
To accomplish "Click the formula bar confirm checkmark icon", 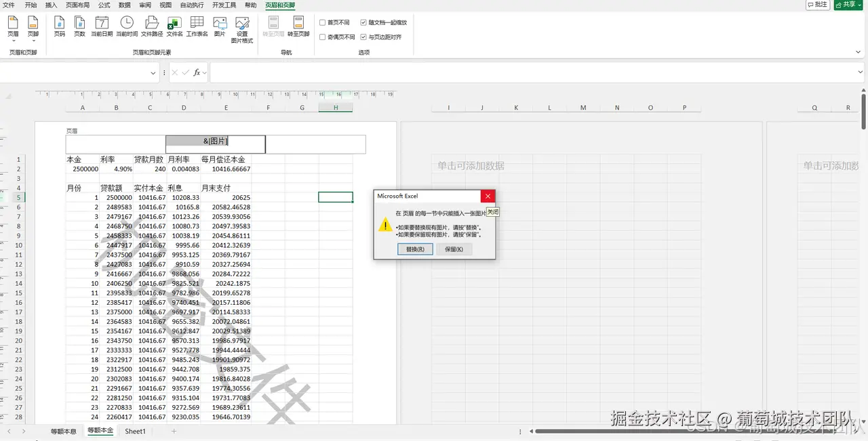I will point(185,72).
